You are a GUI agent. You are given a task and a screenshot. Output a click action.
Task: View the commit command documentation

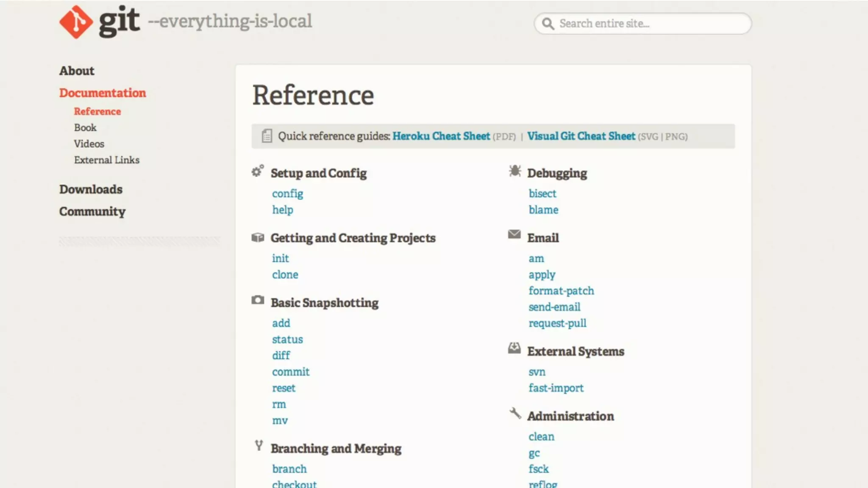pos(291,372)
